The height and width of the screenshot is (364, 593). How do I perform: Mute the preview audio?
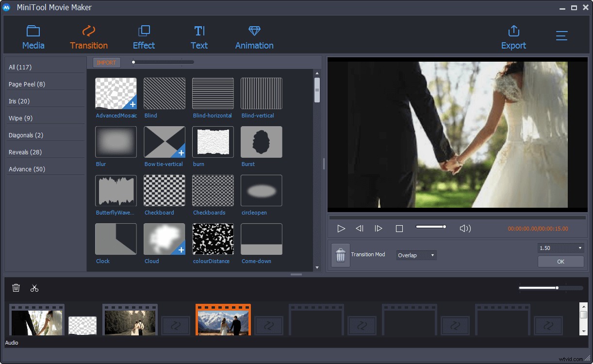click(464, 228)
